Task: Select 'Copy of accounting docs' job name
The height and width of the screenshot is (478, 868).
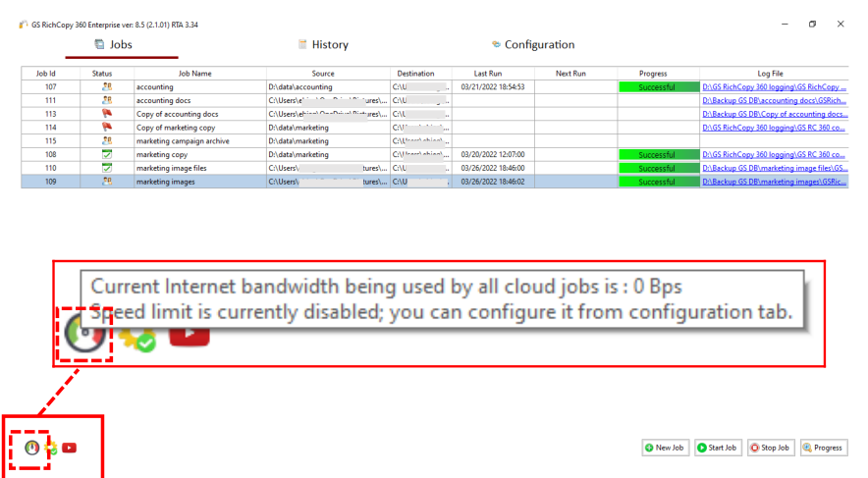Action: click(177, 114)
